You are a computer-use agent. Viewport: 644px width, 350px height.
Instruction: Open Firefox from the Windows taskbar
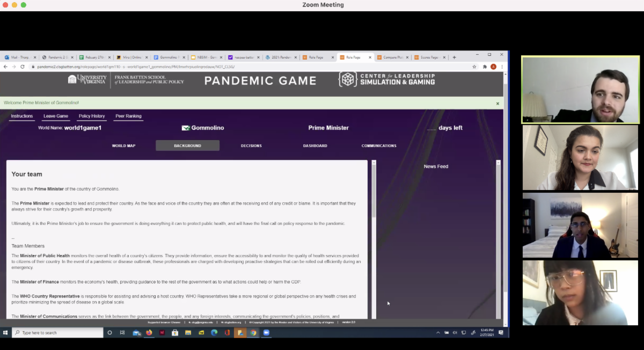pyautogui.click(x=149, y=333)
